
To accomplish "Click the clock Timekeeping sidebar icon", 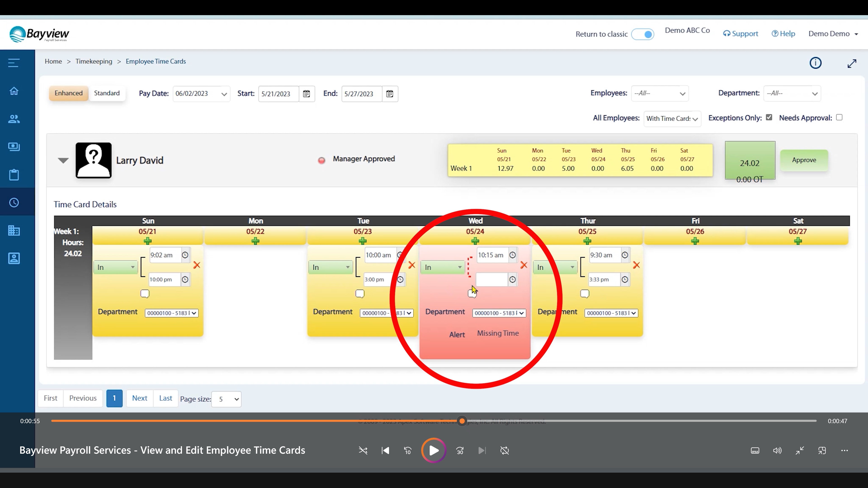I will (14, 203).
